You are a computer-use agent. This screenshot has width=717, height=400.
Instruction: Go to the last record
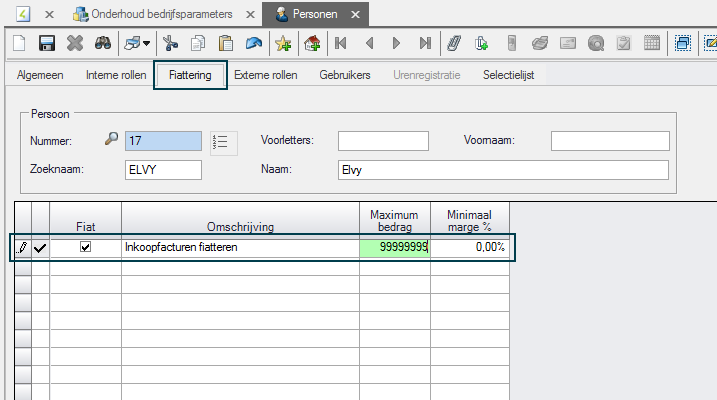(425, 43)
